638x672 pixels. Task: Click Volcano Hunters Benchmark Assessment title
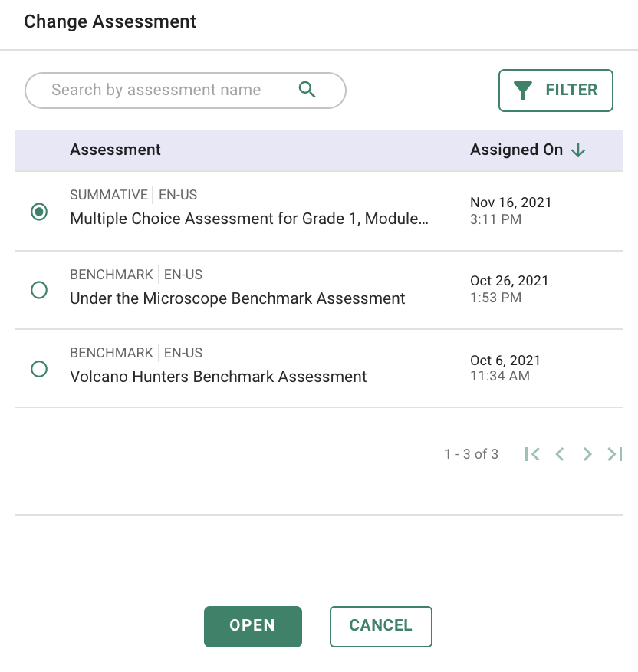tap(218, 377)
